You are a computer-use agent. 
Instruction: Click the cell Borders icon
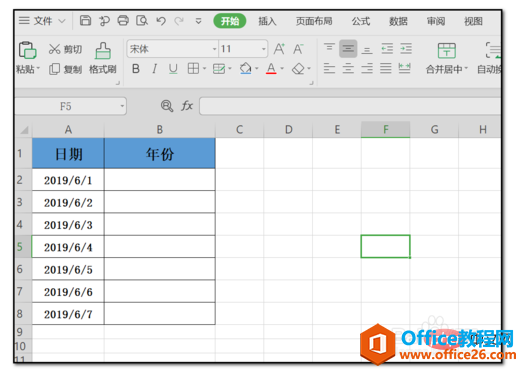(193, 68)
